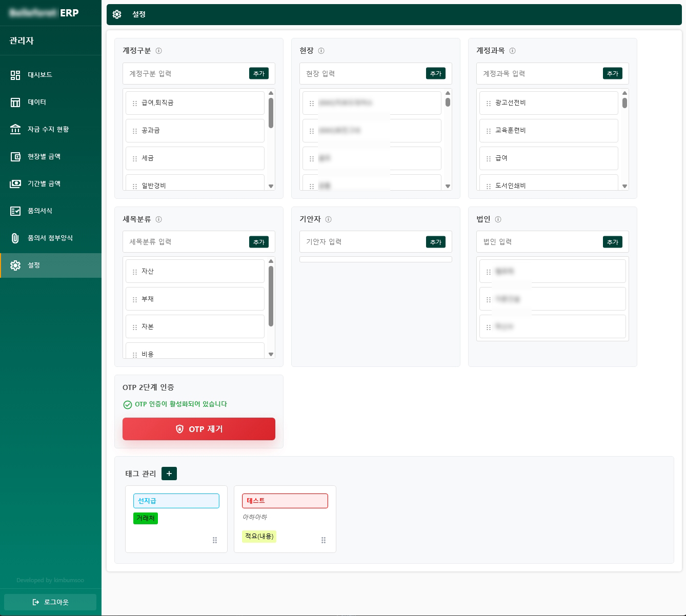Viewport: 686px width, 616px height.
Task: Click the 데이터 table icon
Action: click(x=15, y=102)
